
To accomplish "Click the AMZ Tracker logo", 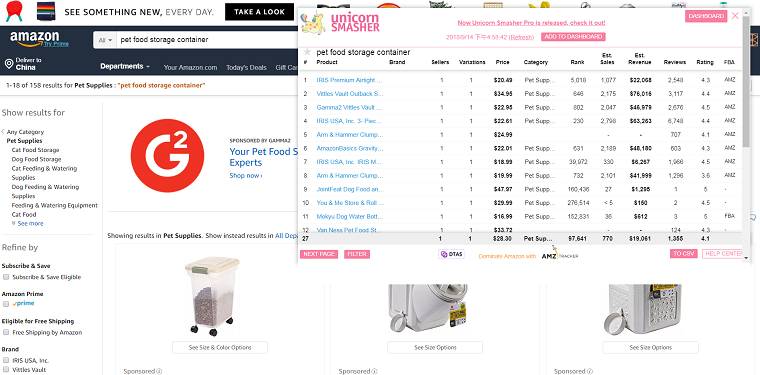I will coord(559,256).
